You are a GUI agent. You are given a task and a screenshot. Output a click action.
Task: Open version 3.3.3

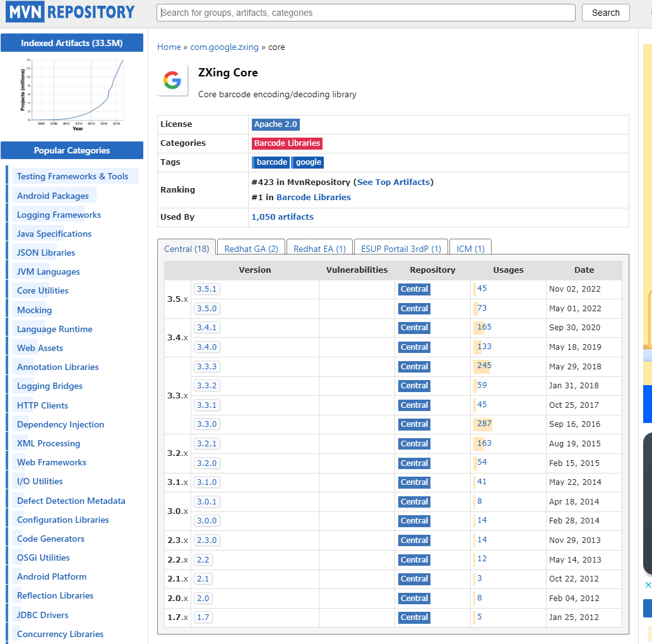pyautogui.click(x=206, y=367)
